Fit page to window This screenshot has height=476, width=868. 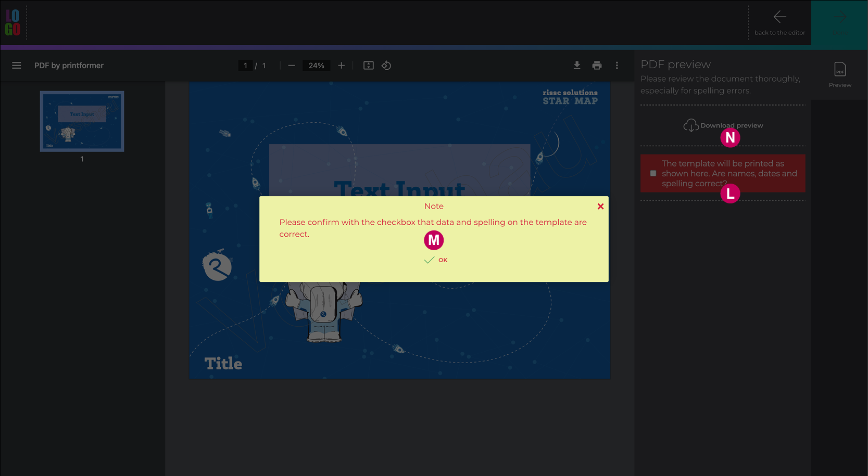tap(368, 65)
